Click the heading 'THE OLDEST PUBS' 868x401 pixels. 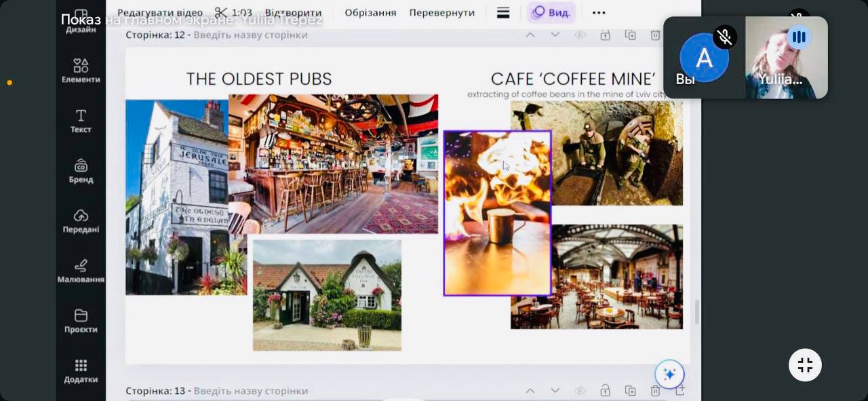(259, 79)
